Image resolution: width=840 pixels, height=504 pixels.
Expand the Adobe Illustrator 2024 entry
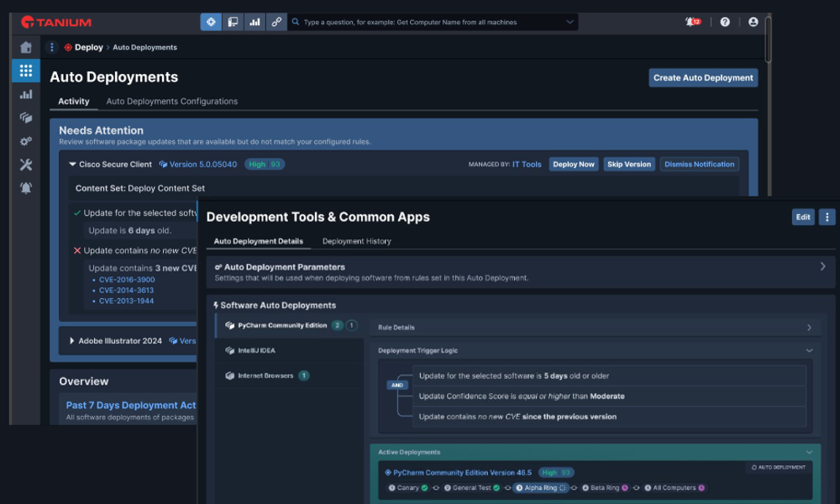coord(72,341)
